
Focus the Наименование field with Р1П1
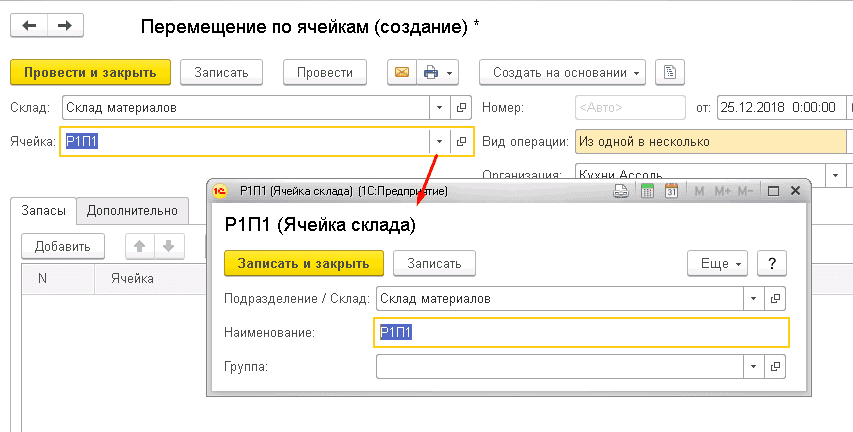tap(581, 332)
